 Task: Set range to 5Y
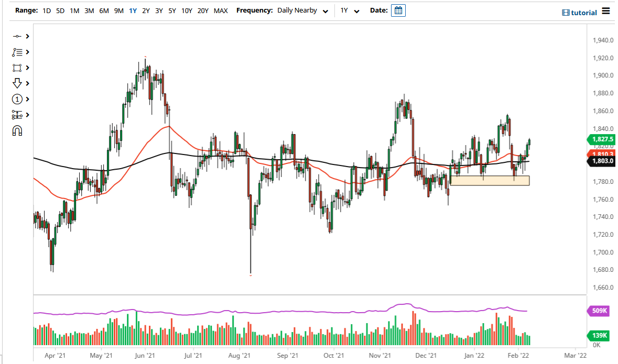point(172,10)
